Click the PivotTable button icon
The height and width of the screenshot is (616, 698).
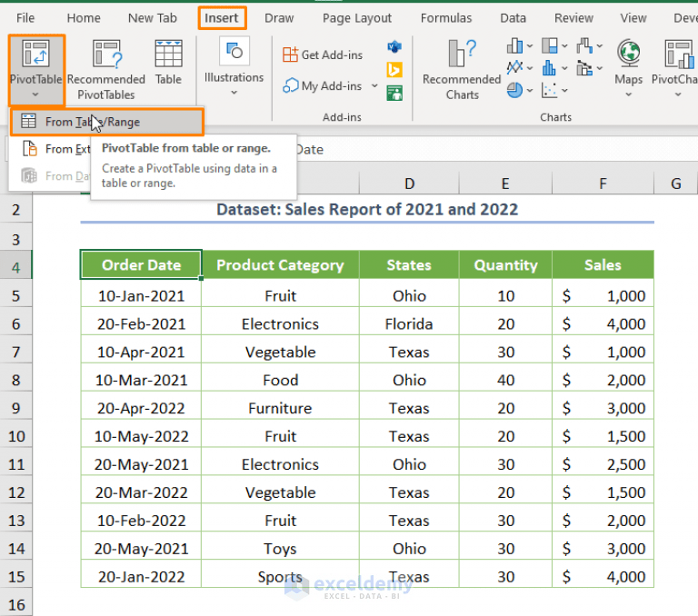35,54
